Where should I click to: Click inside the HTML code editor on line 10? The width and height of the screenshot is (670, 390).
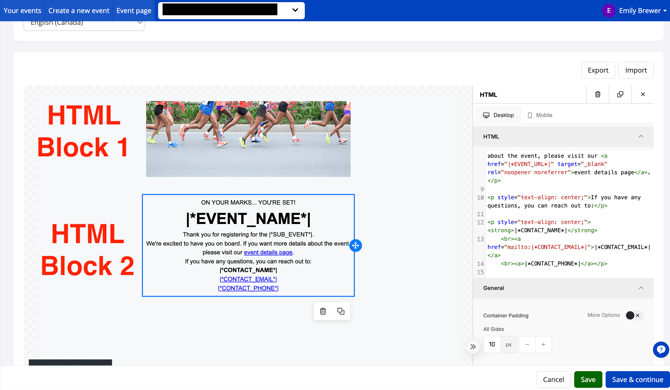tap(564, 202)
